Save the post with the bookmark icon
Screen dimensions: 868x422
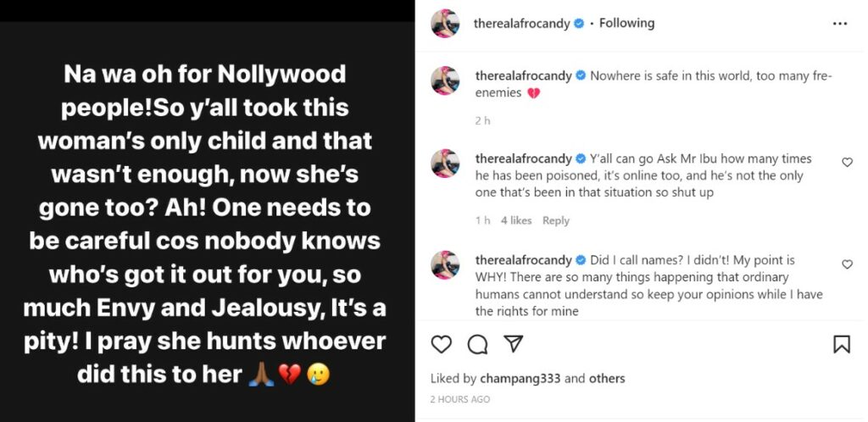(841, 344)
